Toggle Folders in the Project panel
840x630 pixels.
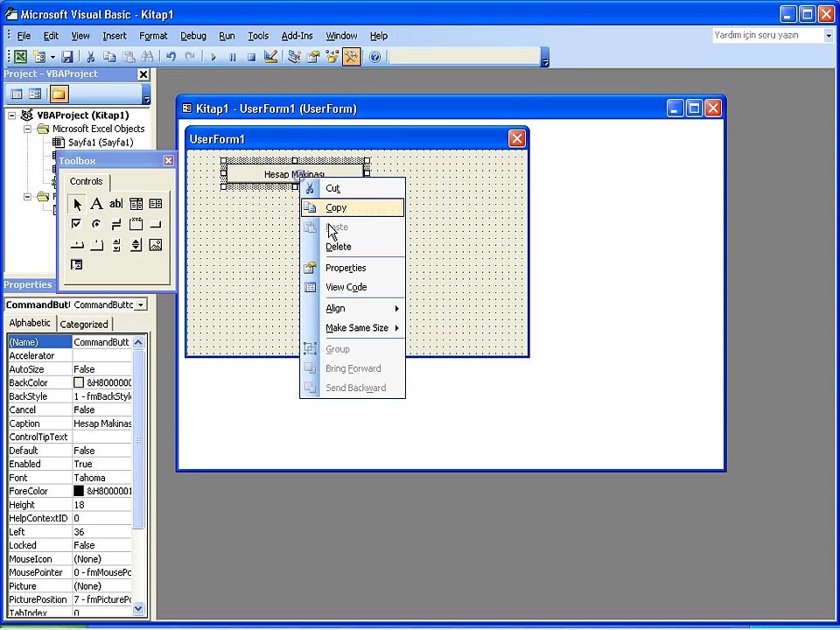click(59, 94)
